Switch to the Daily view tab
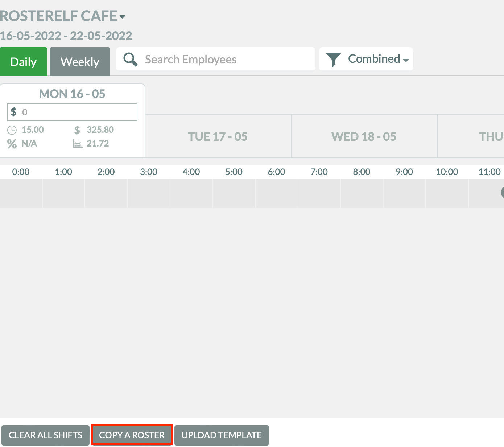 tap(24, 62)
